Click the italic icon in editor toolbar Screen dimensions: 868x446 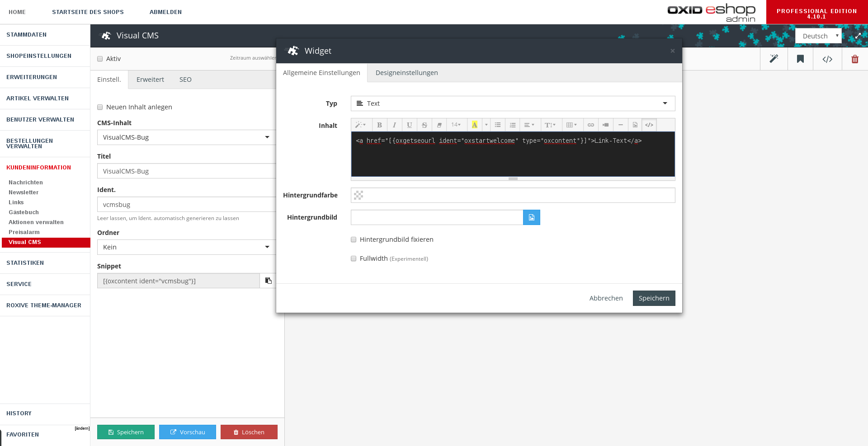pyautogui.click(x=394, y=125)
